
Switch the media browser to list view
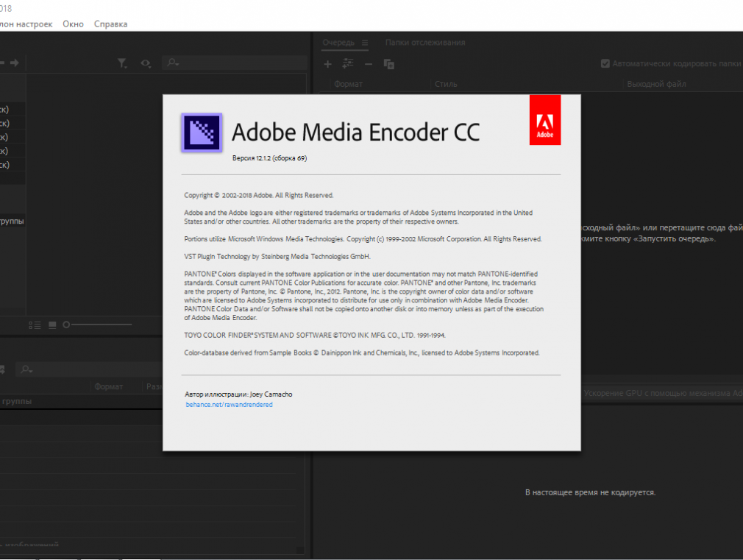click(x=35, y=325)
